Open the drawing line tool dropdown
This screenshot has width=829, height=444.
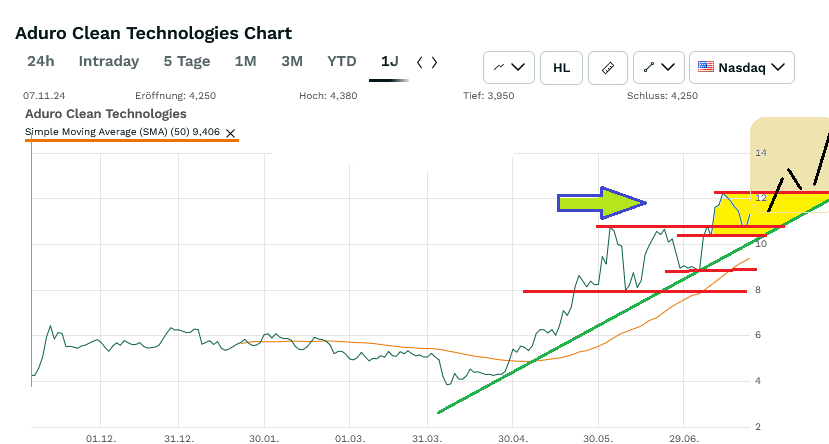click(x=659, y=68)
